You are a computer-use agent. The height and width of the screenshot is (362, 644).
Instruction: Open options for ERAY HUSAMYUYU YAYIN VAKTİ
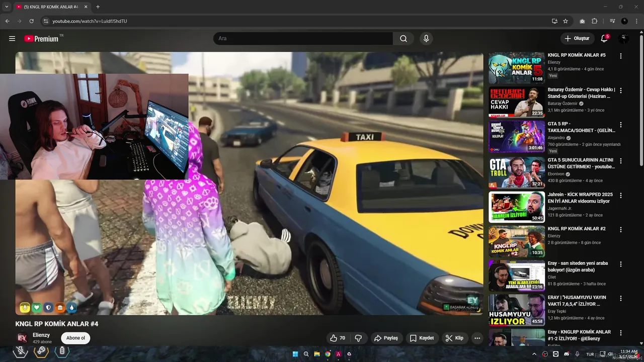(x=621, y=298)
